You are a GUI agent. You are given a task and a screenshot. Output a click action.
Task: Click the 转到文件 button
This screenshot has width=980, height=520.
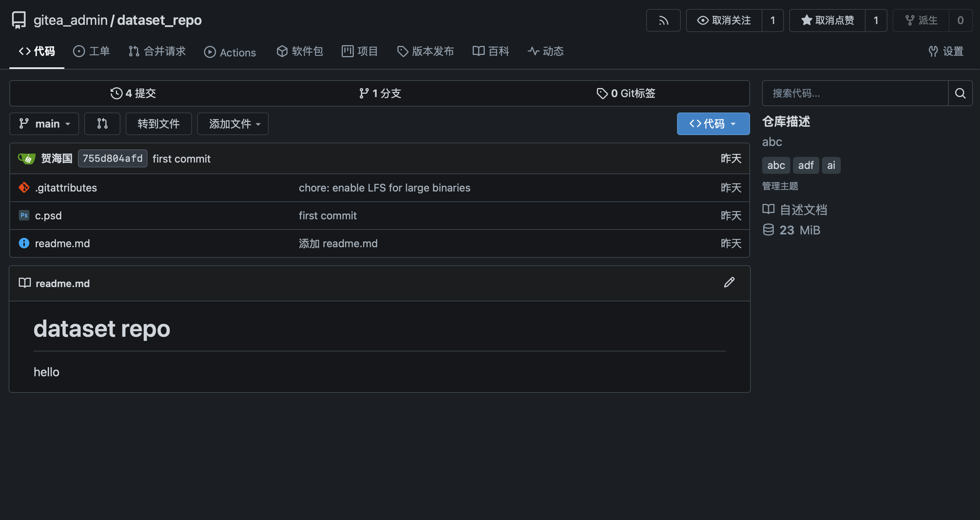[158, 124]
